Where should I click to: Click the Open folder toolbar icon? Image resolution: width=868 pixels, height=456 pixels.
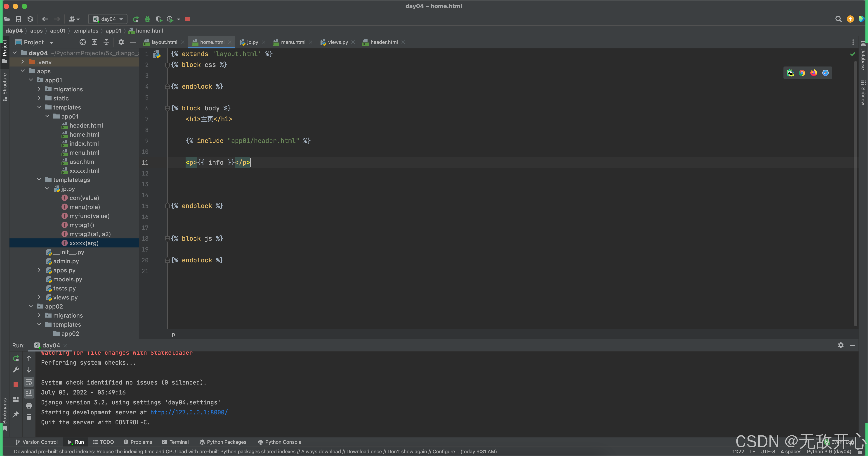coord(7,19)
